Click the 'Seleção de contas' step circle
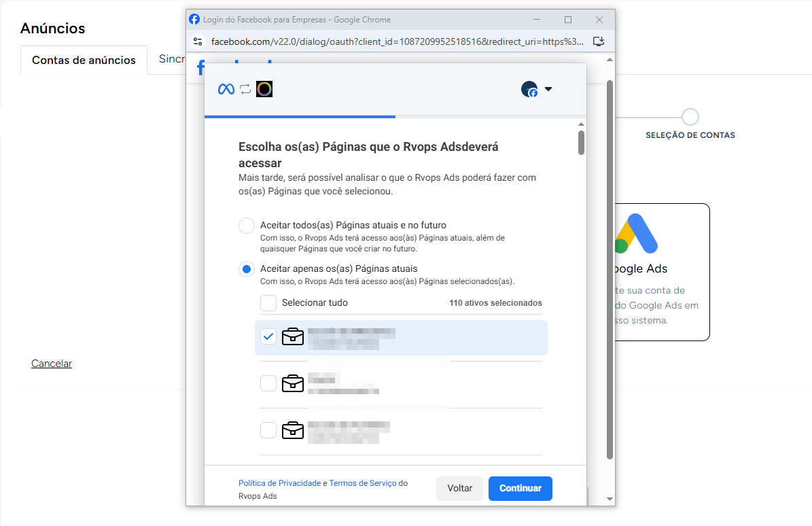Screen dimensions: 812x526 point(690,117)
